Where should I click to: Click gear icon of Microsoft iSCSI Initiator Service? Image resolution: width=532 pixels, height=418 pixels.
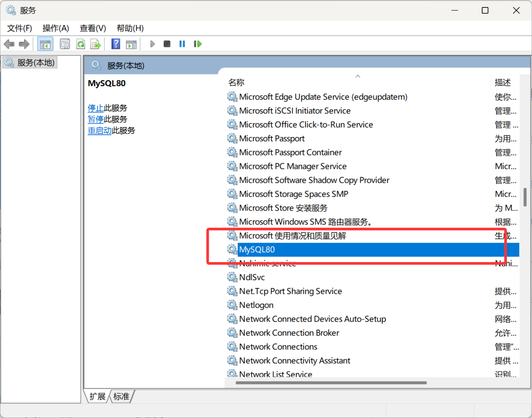click(232, 111)
